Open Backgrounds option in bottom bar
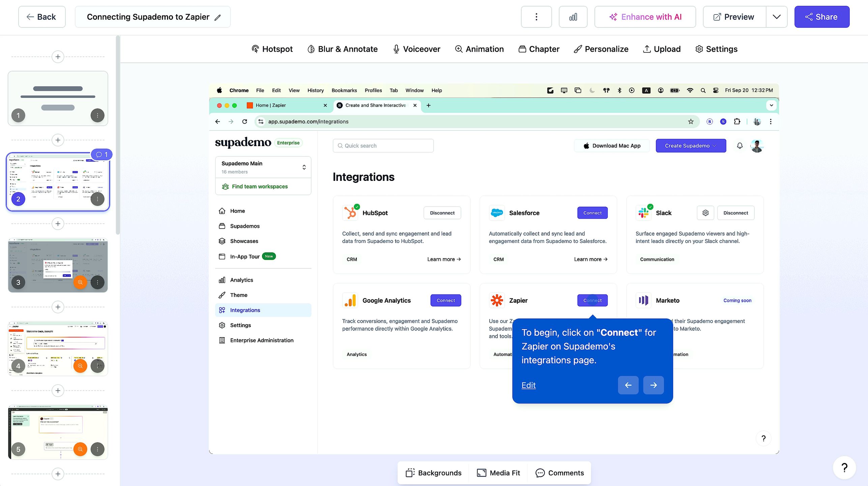This screenshot has height=486, width=868. coord(433,473)
